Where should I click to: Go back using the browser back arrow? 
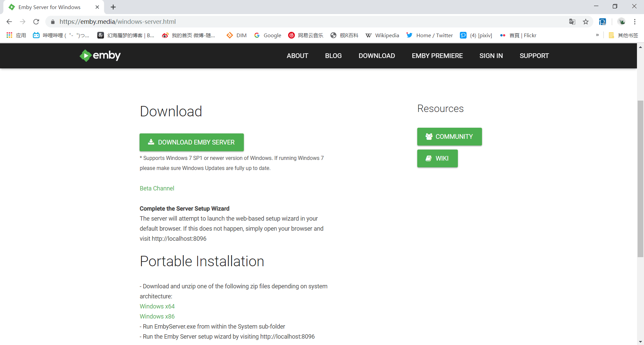click(9, 22)
